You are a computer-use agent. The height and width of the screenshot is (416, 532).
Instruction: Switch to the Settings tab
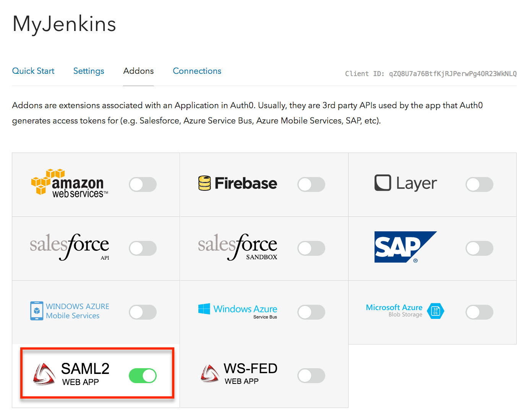click(x=88, y=71)
